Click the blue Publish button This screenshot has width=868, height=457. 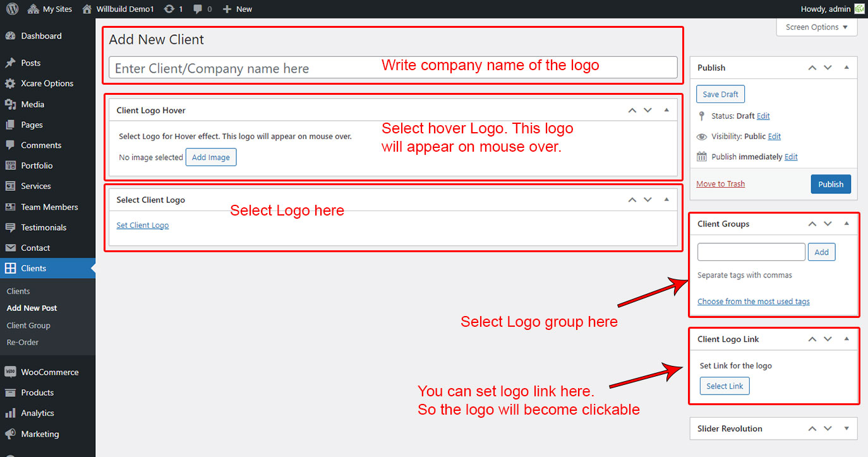pos(831,184)
